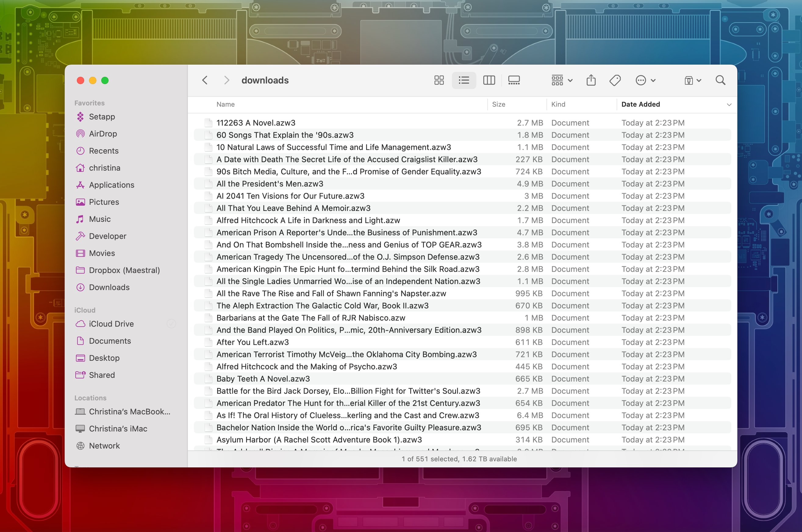Select All the President's Men.azw3

coord(463,184)
